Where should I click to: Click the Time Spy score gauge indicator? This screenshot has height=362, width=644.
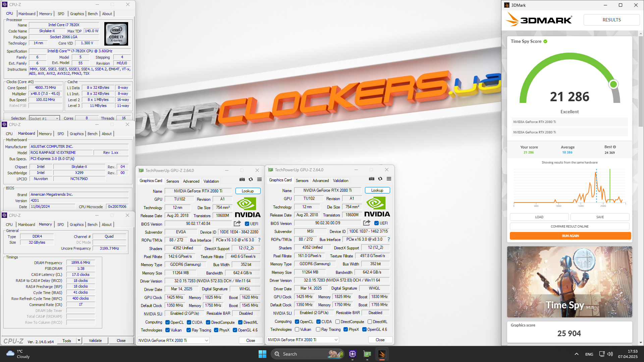click(x=613, y=84)
